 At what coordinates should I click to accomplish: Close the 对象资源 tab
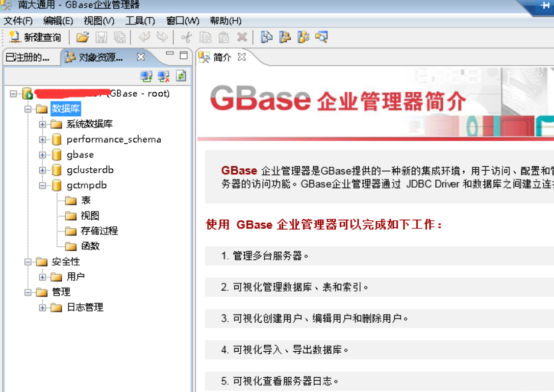pyautogui.click(x=141, y=57)
